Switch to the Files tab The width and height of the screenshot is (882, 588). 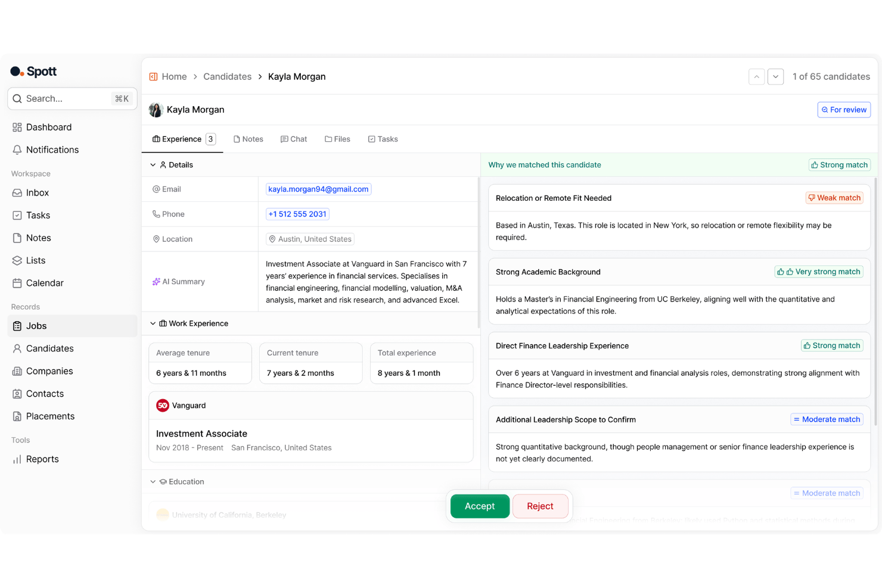pos(337,139)
